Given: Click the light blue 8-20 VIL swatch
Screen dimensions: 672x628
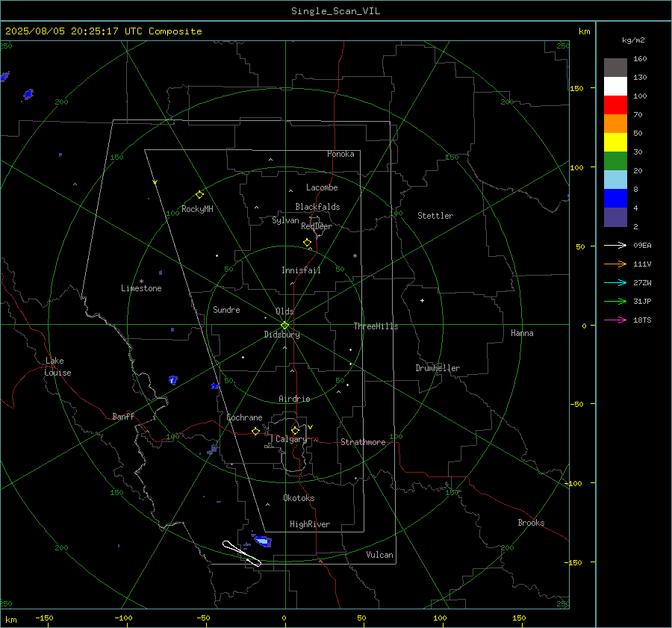Looking at the screenshot, I should [615, 180].
